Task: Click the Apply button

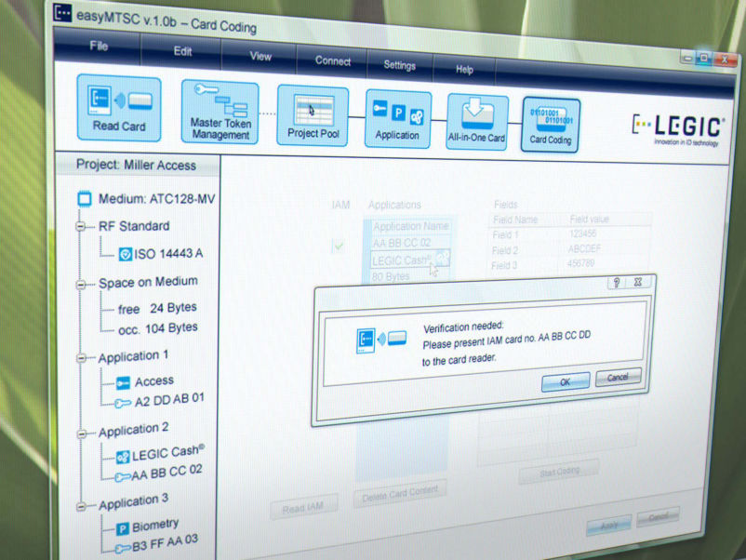Action: point(609,526)
